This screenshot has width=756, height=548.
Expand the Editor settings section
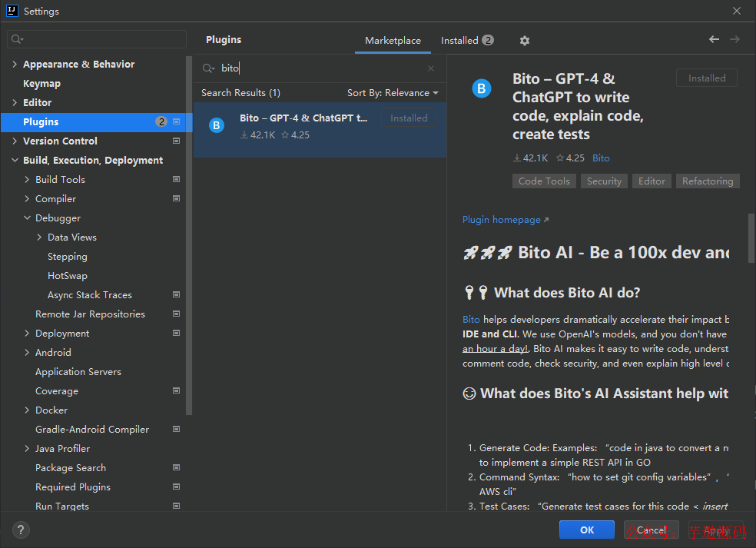[x=15, y=102]
